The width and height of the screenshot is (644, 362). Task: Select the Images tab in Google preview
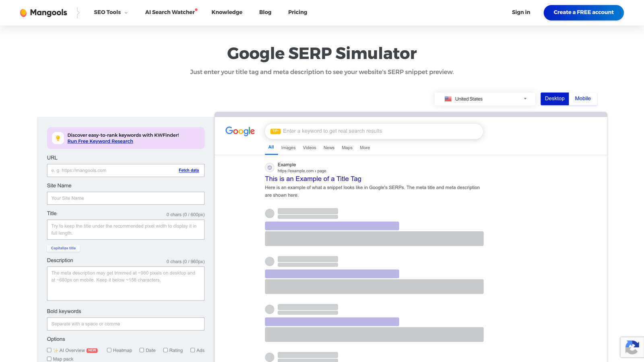pyautogui.click(x=288, y=148)
